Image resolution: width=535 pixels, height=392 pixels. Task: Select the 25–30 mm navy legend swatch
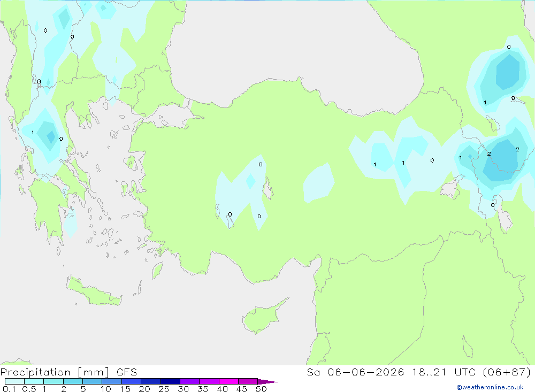(x=170, y=381)
